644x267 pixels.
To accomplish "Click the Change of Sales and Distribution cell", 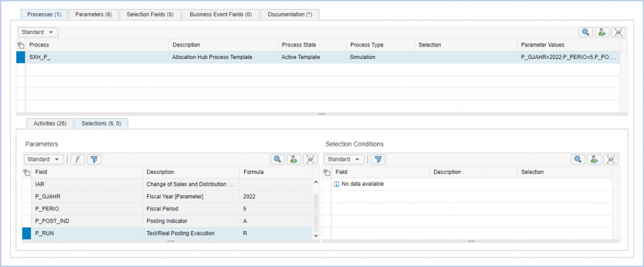I will pos(191,185).
